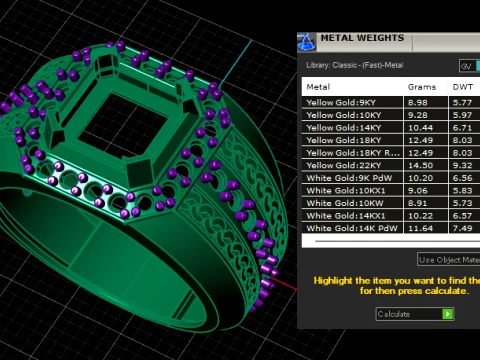Click the Calculate button
The width and height of the screenshot is (480, 360).
[x=415, y=314]
